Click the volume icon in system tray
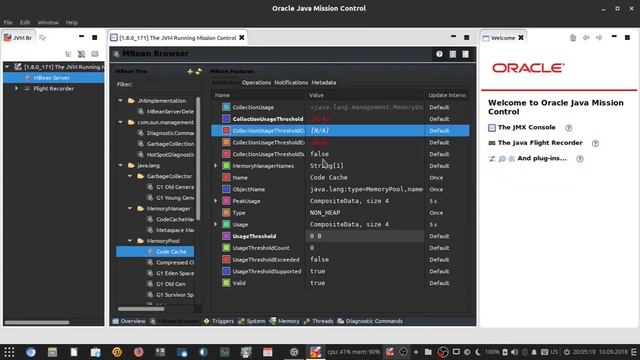Image resolution: width=640 pixels, height=360 pixels. [515, 352]
